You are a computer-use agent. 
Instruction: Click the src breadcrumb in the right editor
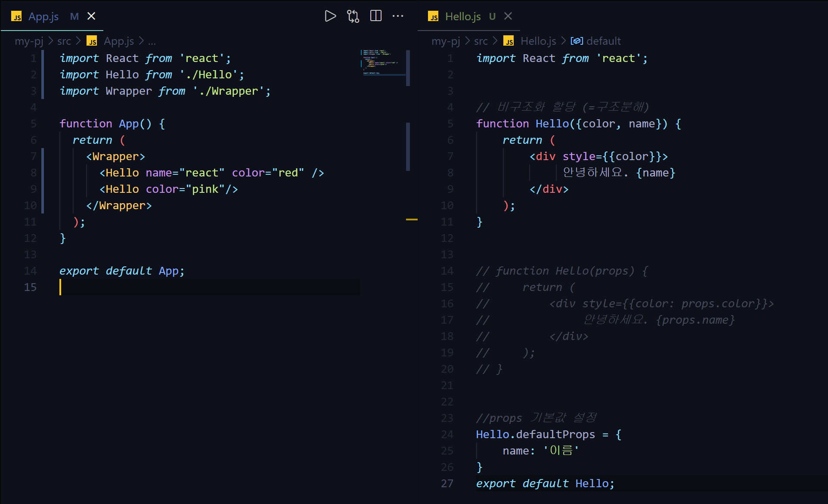(x=481, y=41)
